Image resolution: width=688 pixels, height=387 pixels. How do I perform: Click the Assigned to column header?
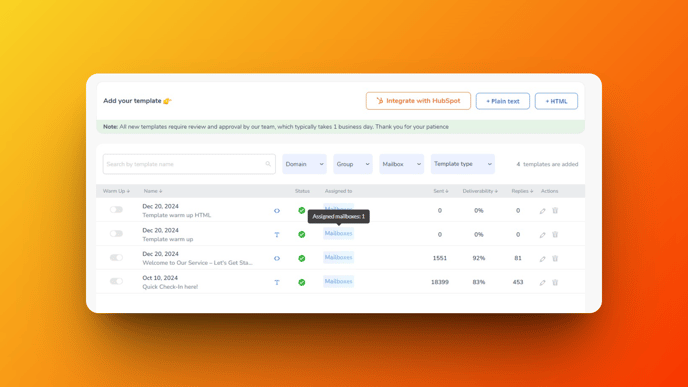[x=338, y=191]
